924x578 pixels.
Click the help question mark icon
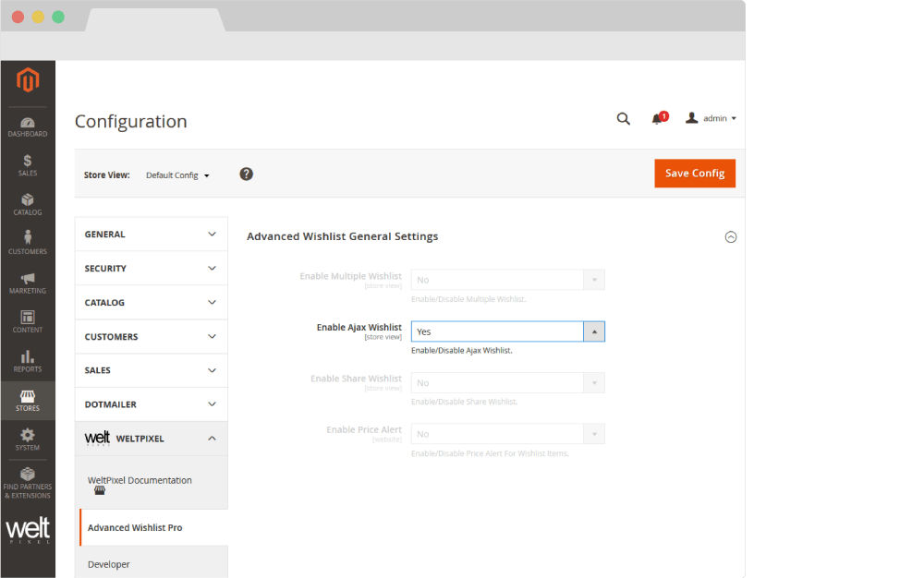tap(247, 175)
